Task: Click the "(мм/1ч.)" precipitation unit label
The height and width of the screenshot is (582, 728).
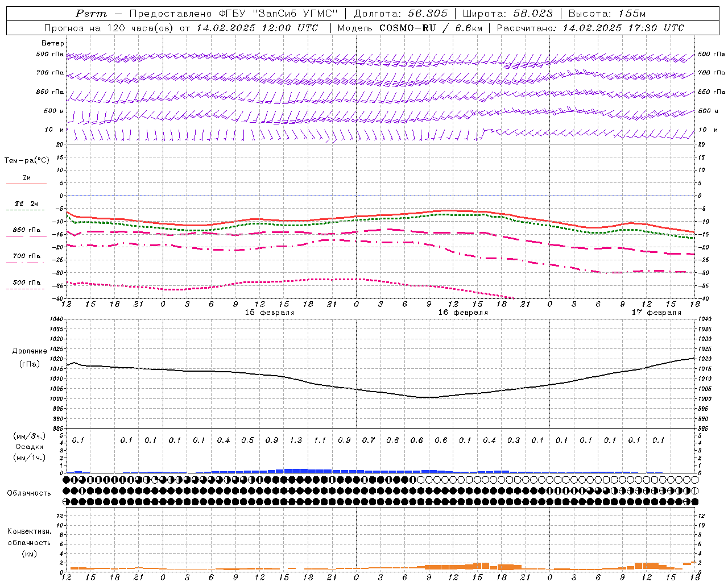Action: (x=30, y=458)
